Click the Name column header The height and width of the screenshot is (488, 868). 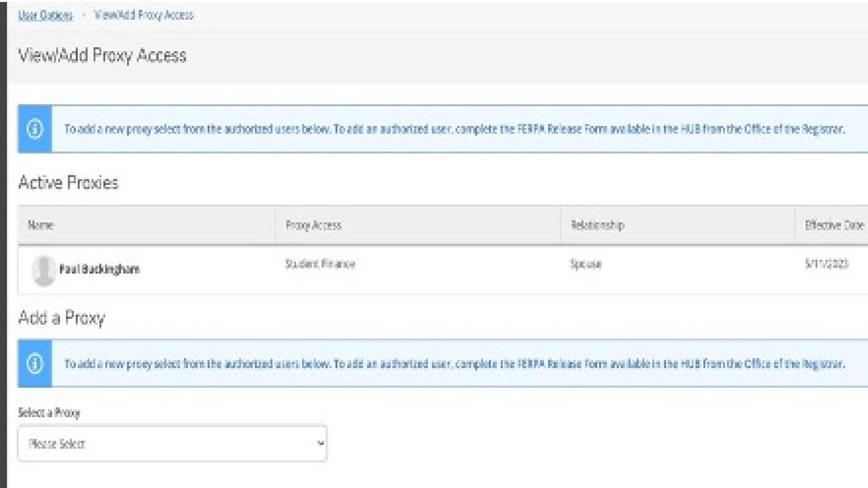[41, 225]
